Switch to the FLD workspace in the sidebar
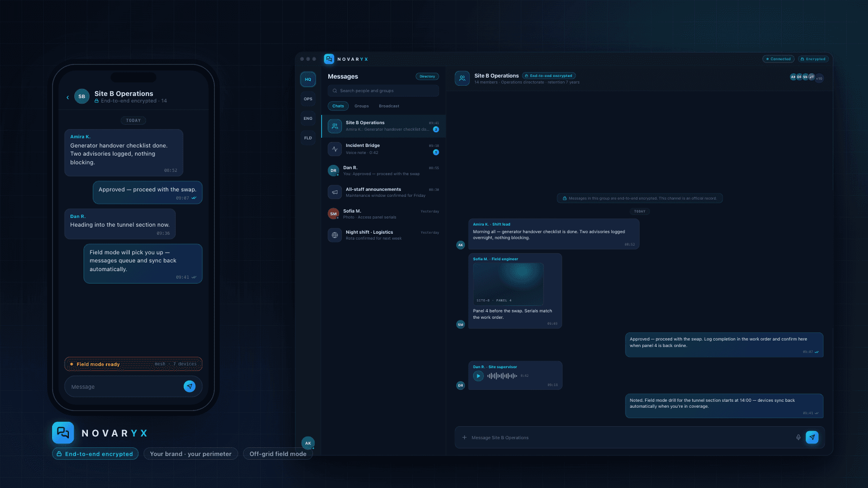Image resolution: width=868 pixels, height=488 pixels. click(308, 138)
